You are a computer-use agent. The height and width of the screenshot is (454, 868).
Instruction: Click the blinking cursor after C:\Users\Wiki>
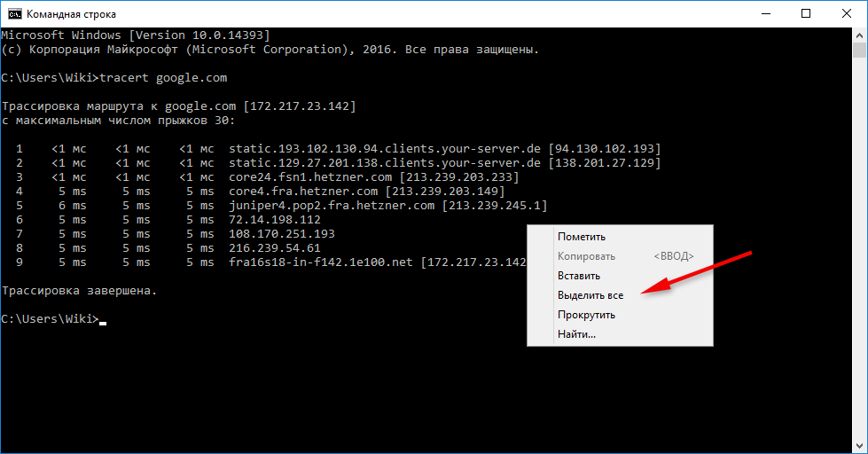tap(103, 319)
